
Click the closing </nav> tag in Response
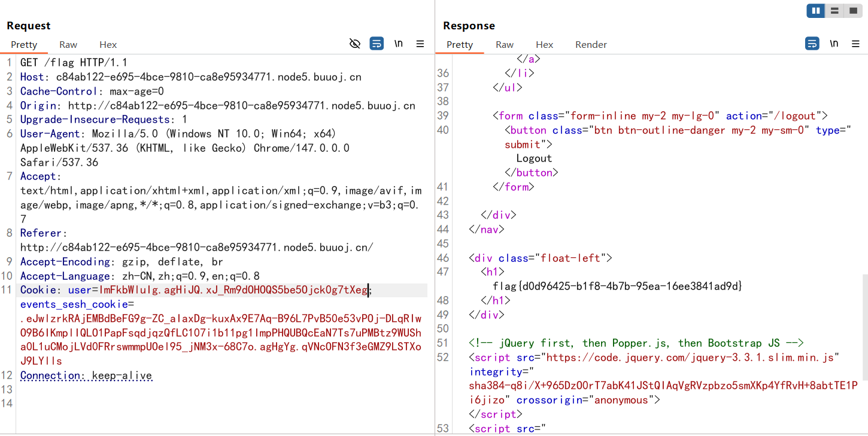(487, 230)
